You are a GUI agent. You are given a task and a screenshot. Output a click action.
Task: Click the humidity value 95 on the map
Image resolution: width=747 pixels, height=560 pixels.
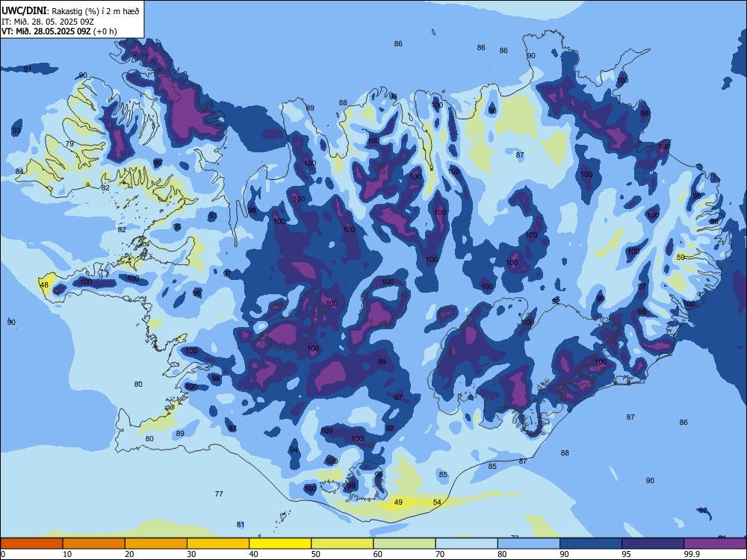click(177, 227)
